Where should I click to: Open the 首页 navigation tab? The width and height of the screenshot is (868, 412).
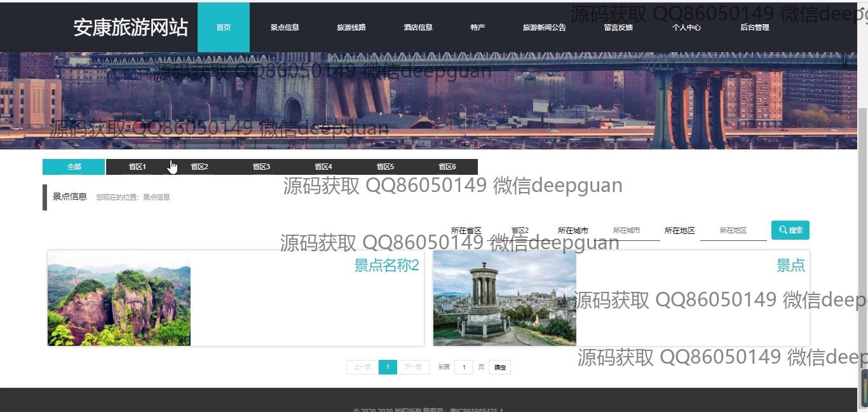click(x=223, y=27)
